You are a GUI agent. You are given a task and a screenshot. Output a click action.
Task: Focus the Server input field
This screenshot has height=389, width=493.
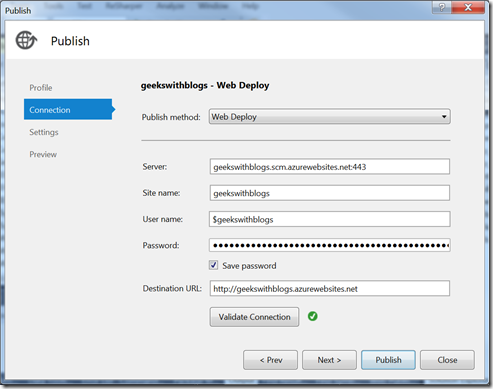pos(330,167)
